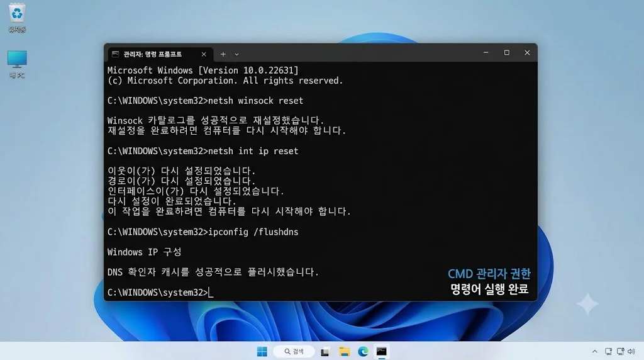Add a new terminal tab
This screenshot has width=644, height=360.
click(x=223, y=54)
